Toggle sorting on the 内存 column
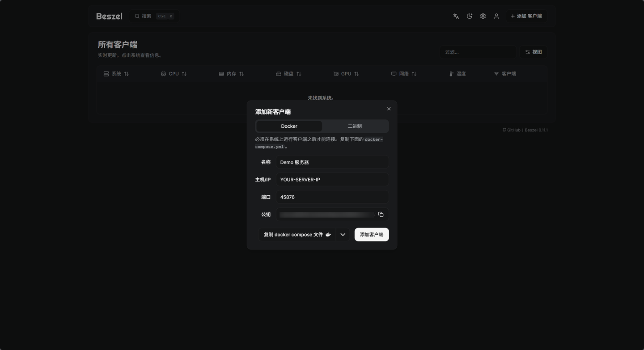This screenshot has width=644, height=350. click(x=241, y=74)
